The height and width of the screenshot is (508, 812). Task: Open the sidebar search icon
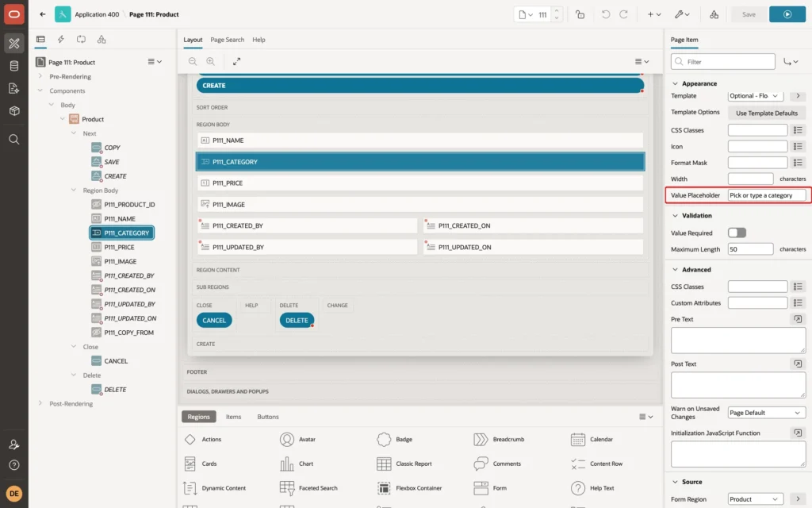point(14,140)
